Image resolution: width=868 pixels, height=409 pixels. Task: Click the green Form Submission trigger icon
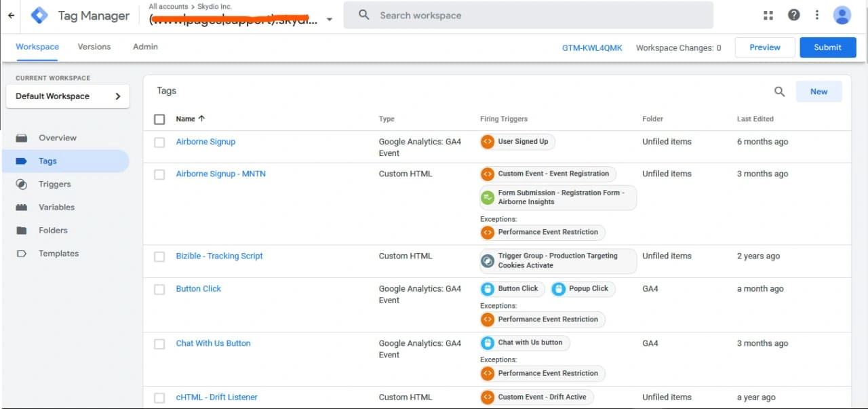tap(487, 197)
